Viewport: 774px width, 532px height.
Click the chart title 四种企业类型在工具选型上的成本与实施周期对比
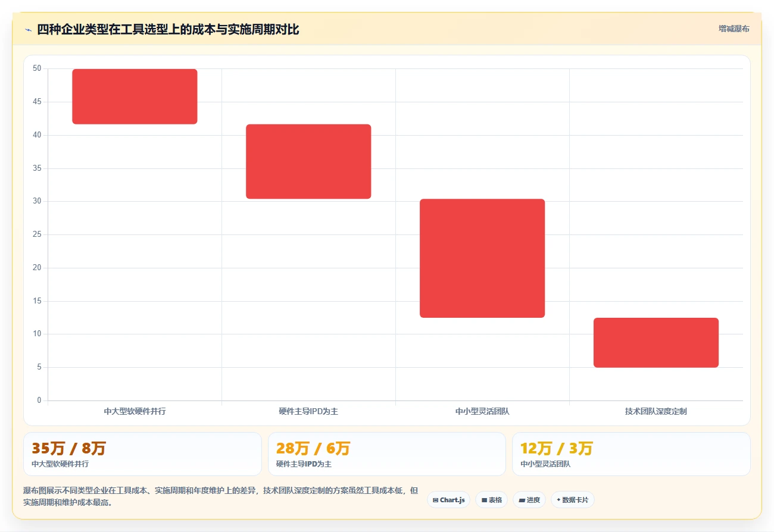pyautogui.click(x=168, y=29)
